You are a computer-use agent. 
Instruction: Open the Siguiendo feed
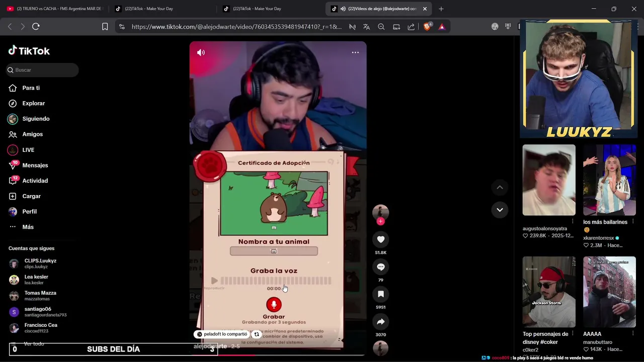[x=36, y=119]
